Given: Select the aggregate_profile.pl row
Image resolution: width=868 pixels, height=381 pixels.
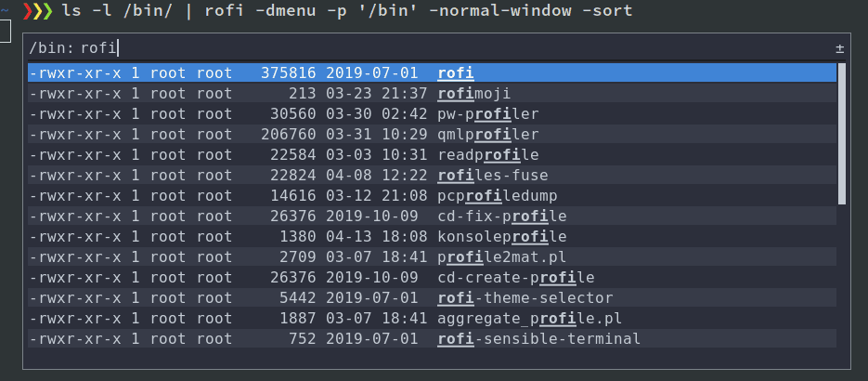Looking at the screenshot, I should [432, 318].
